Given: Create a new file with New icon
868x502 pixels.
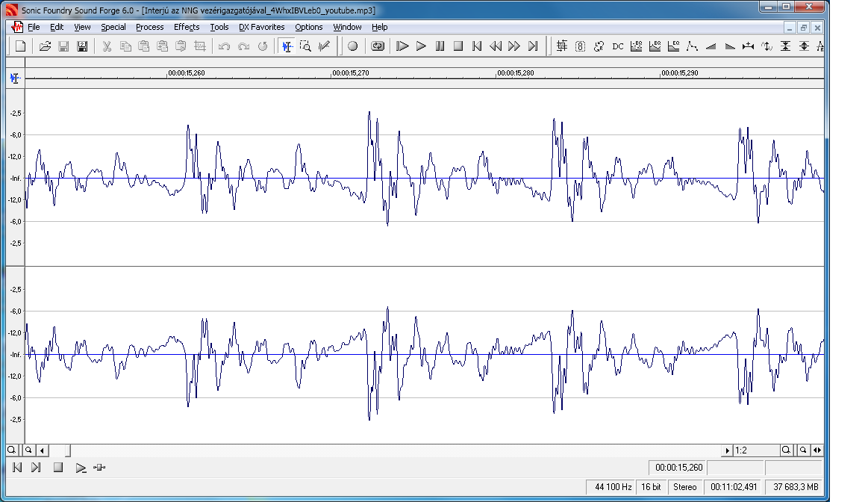Looking at the screenshot, I should pyautogui.click(x=20, y=46).
